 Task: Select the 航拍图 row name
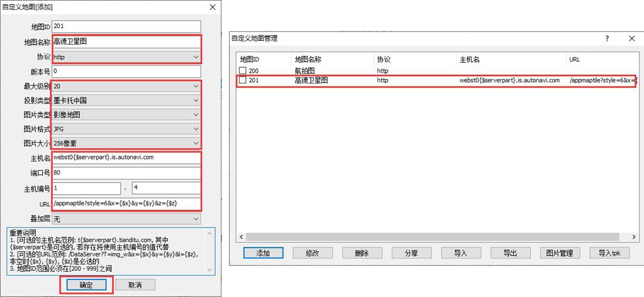(304, 70)
